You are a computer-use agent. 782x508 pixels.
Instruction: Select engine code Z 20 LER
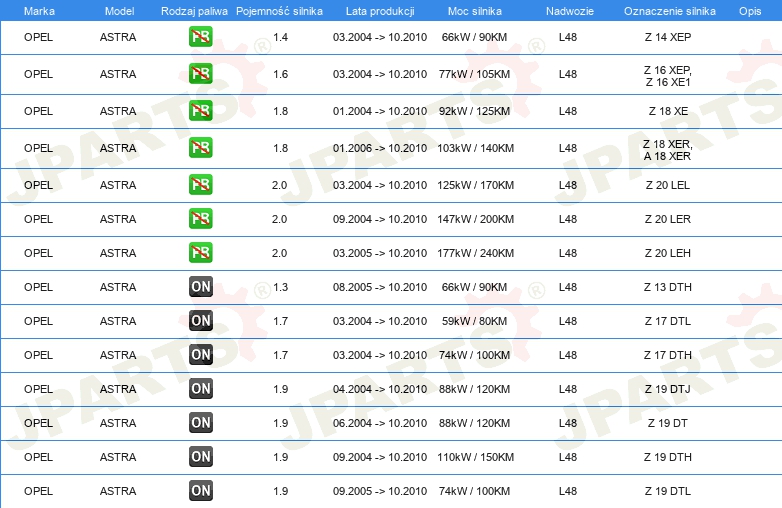point(668,219)
